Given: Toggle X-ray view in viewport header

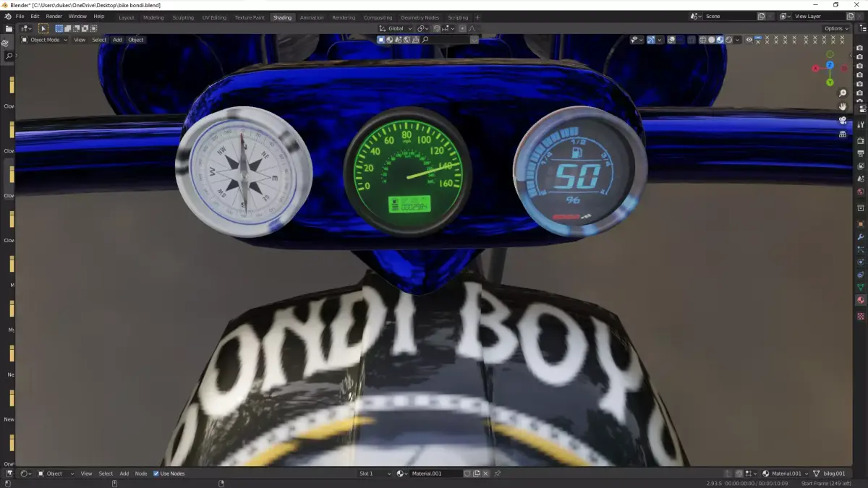Looking at the screenshot, I should pyautogui.click(x=691, y=40).
